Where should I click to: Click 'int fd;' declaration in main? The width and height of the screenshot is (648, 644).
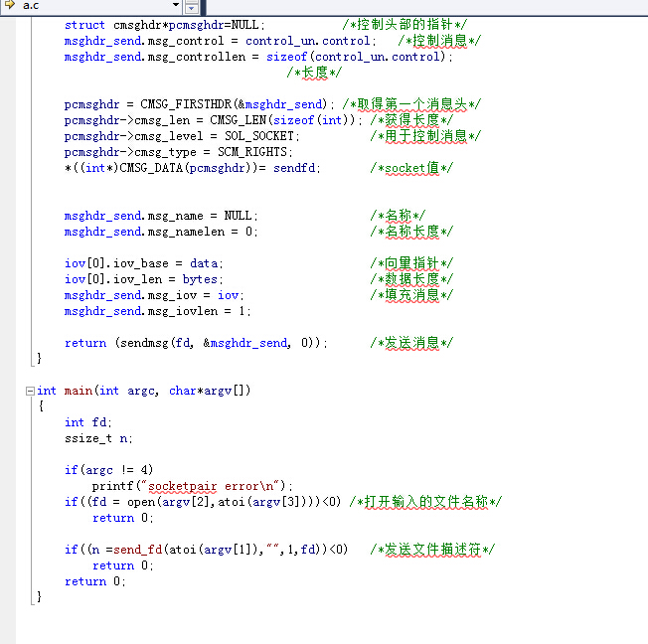click(88, 422)
